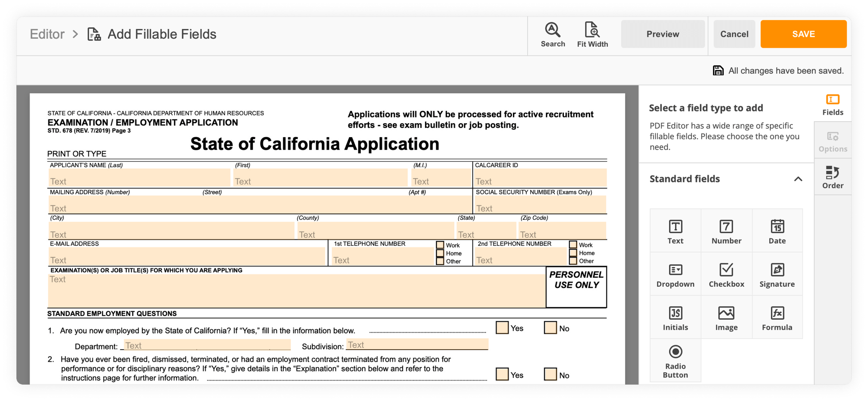This screenshot has width=868, height=401.
Task: Open the Search tool
Action: pos(552,35)
